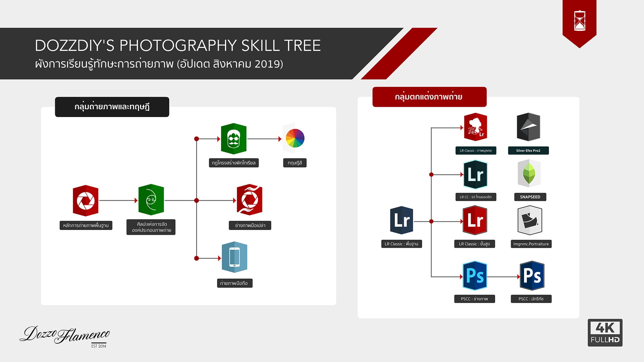Image resolution: width=644 pixels, height=362 pixels.
Task: Click the ถ่ายภาพมือถือ label
Action: [x=235, y=283]
